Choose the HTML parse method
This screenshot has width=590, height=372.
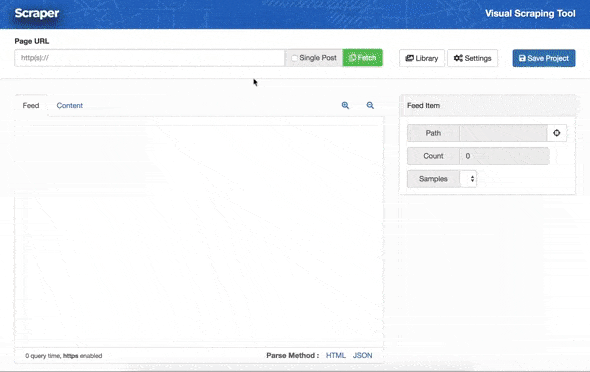point(336,355)
